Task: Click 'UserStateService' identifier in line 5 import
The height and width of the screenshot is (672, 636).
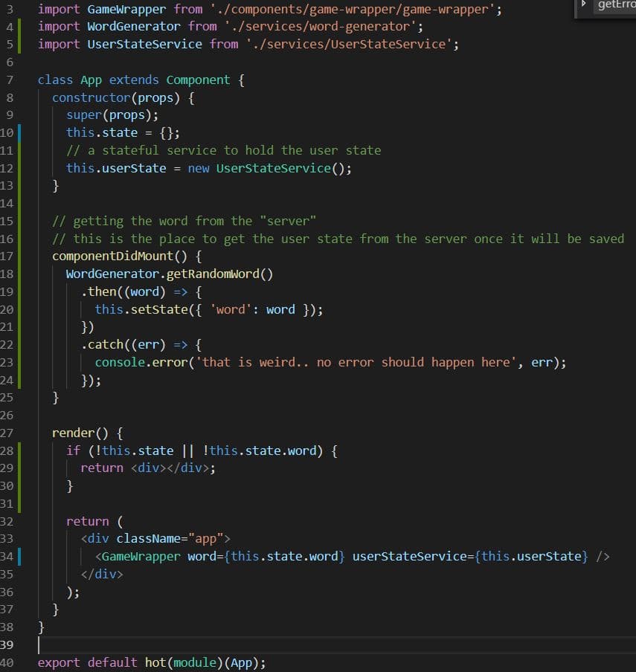Action: tap(144, 44)
